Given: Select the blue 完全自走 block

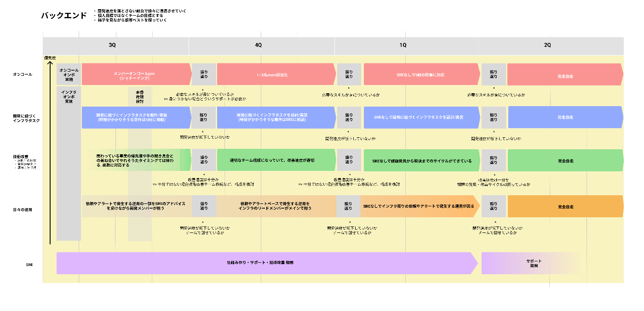Looking at the screenshot, I should pos(566,117).
